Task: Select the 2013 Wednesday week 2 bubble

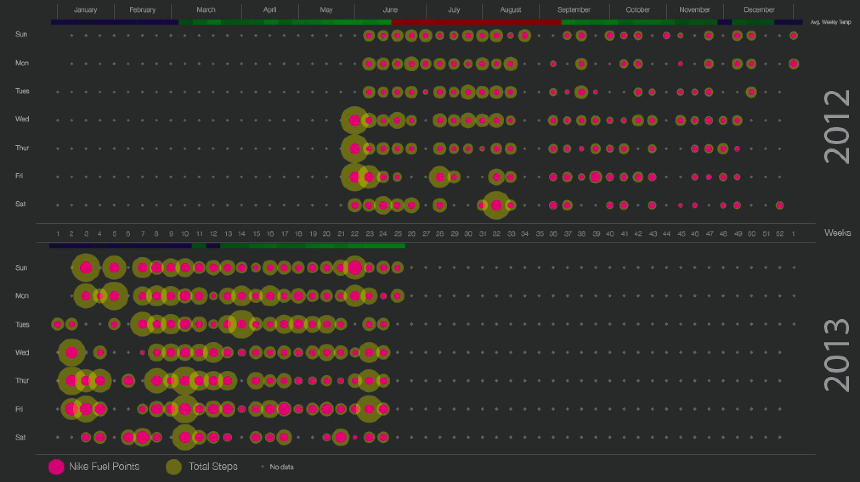Action: click(x=71, y=352)
